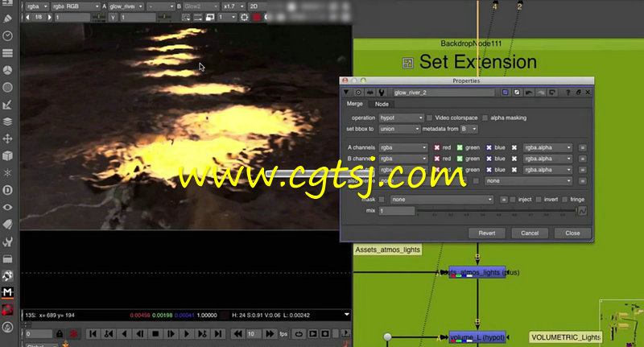Select the volume_L (hypot) node

coord(477,337)
